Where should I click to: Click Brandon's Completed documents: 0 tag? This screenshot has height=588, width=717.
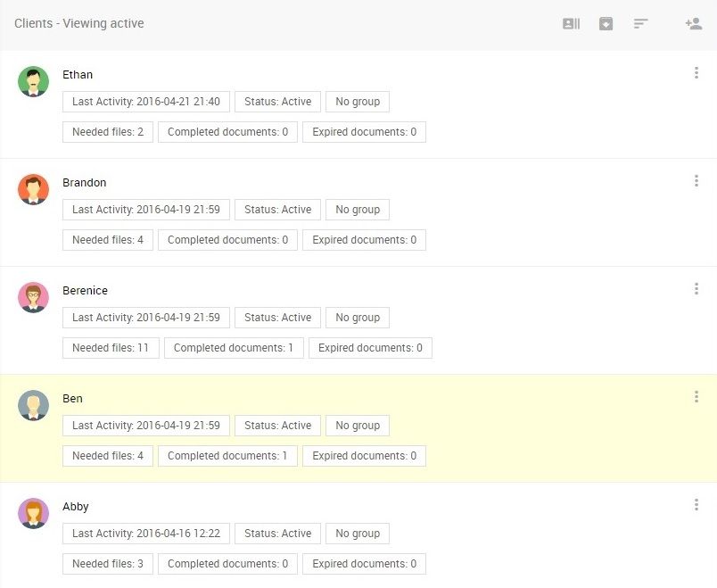pos(227,240)
